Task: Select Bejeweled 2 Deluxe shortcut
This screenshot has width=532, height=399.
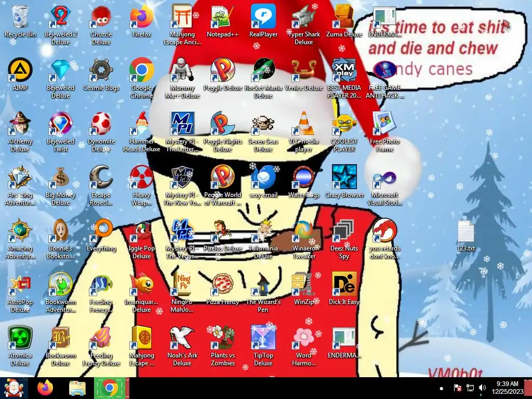Action: (60, 24)
